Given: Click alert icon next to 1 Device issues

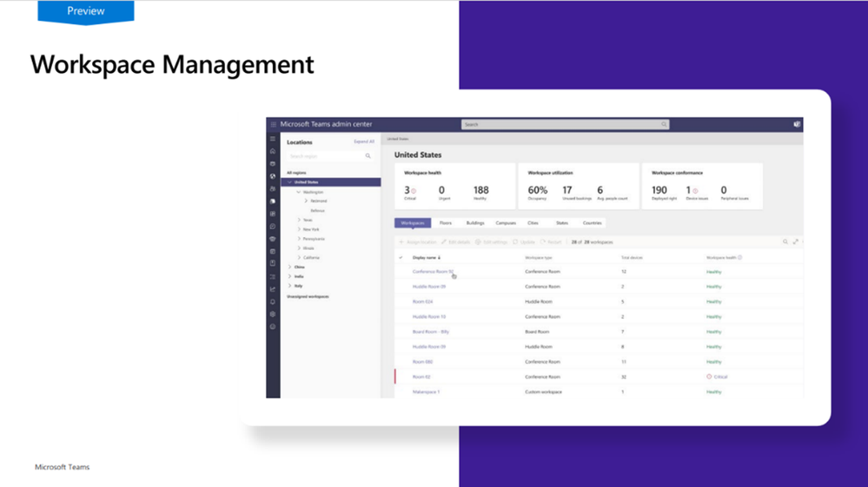Looking at the screenshot, I should 695,191.
